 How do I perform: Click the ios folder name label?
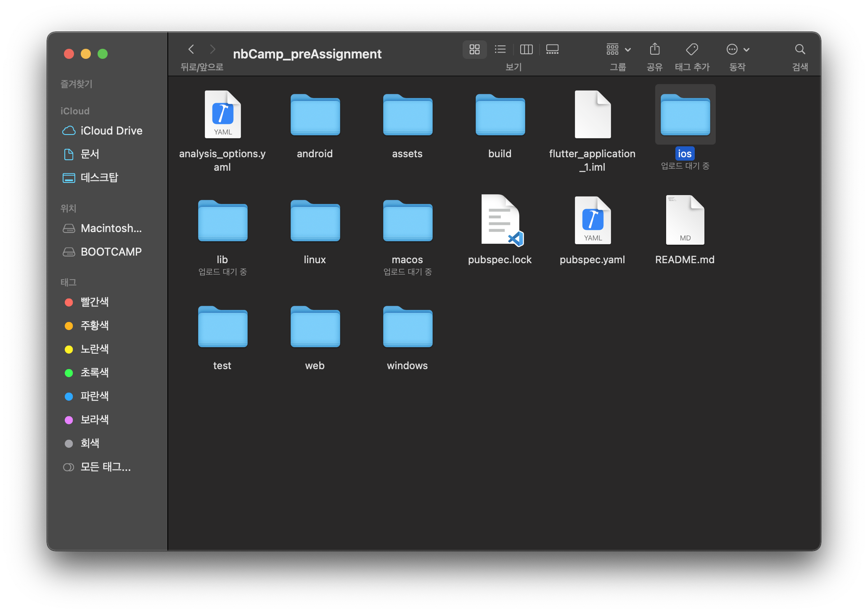pyautogui.click(x=685, y=154)
